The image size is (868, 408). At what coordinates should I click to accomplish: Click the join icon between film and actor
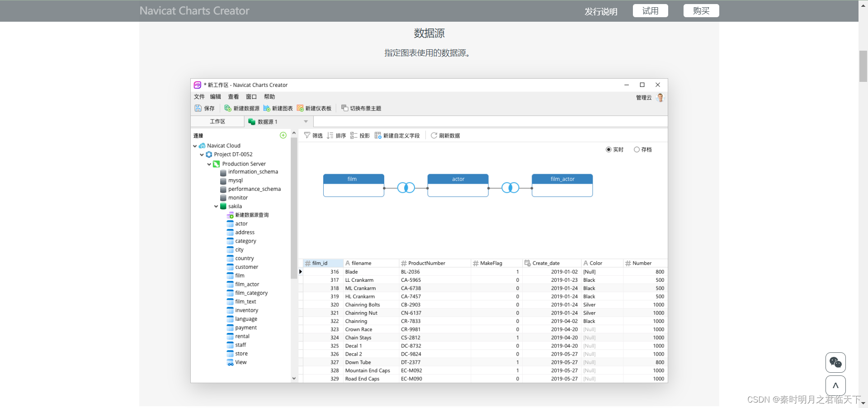coord(406,188)
